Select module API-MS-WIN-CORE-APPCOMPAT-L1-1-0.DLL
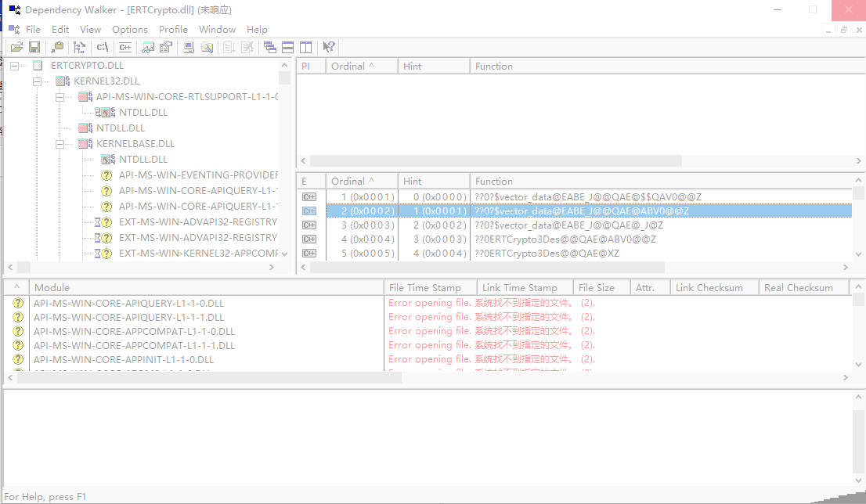Screen dimensions: 866x504 point(134,331)
